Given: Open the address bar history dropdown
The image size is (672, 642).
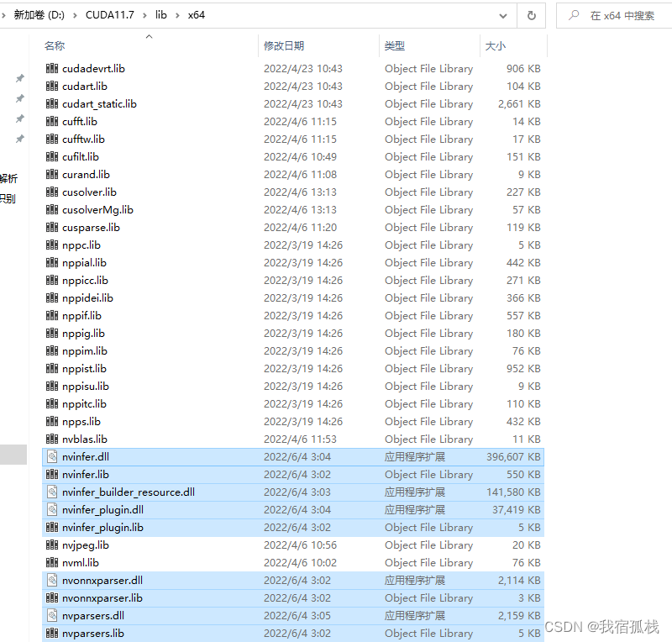Looking at the screenshot, I should point(503,16).
